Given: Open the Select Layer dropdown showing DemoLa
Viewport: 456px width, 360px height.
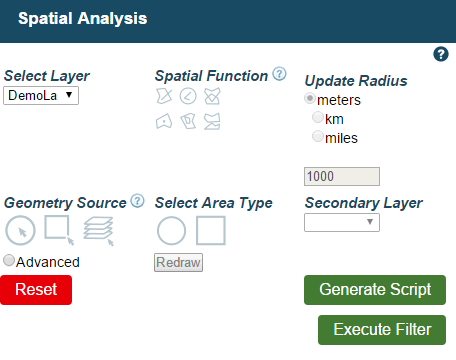Looking at the screenshot, I should coord(41,96).
